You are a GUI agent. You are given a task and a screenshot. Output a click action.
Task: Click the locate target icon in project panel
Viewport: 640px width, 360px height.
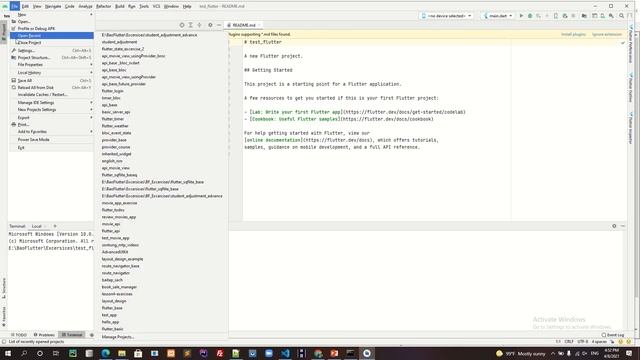coord(182,25)
